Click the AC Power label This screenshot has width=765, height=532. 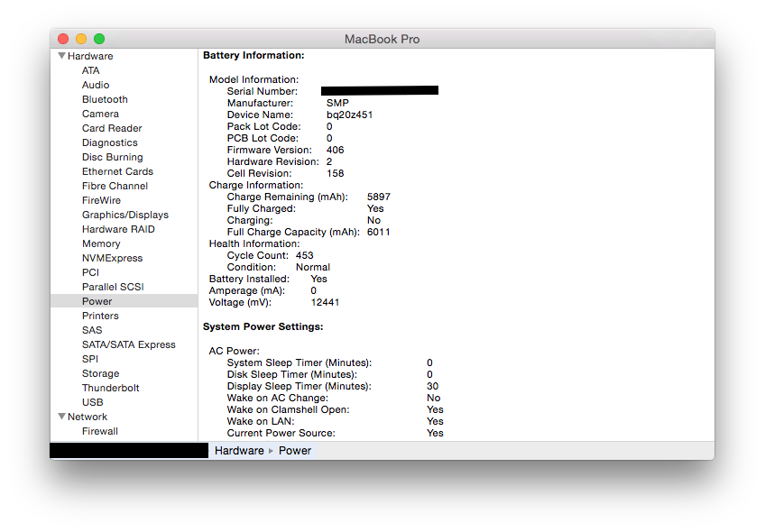click(x=235, y=351)
